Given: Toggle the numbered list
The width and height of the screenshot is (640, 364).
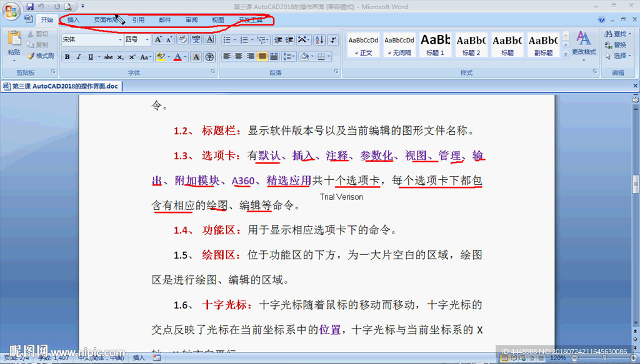Looking at the screenshot, I should point(244,39).
